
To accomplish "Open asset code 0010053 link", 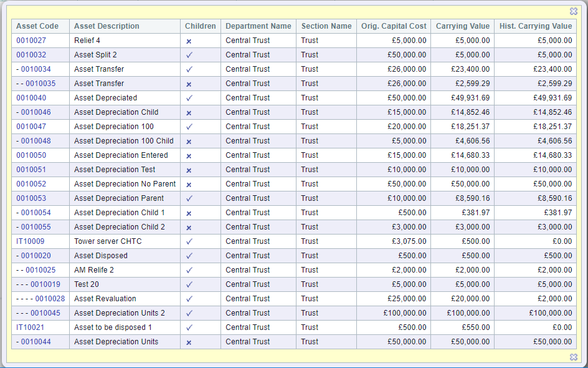I will [31, 198].
